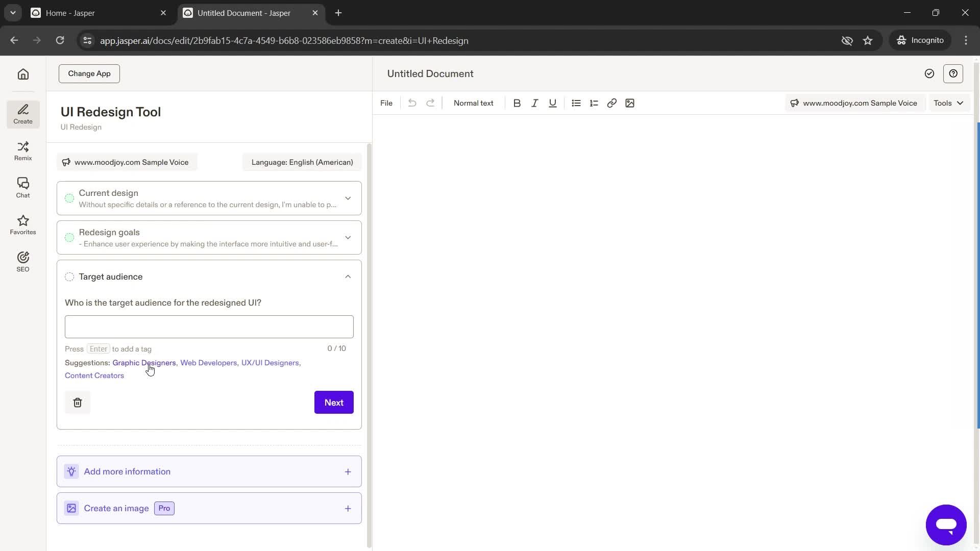
Task: Collapse the Target audience section
Action: pos(347,277)
